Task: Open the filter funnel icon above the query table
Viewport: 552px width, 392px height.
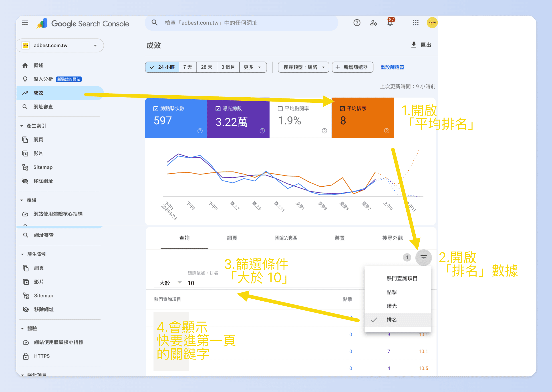Action: [423, 257]
